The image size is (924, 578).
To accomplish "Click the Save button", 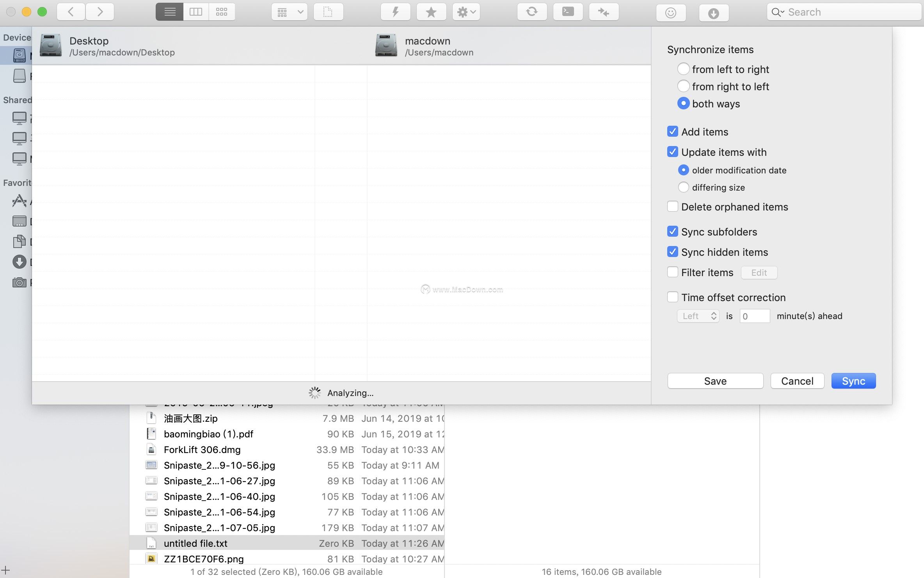I will (715, 381).
